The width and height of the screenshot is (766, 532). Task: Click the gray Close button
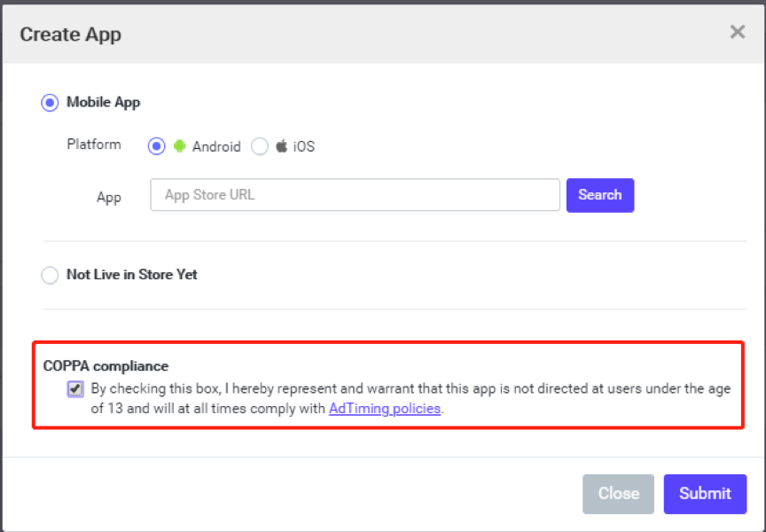point(618,494)
